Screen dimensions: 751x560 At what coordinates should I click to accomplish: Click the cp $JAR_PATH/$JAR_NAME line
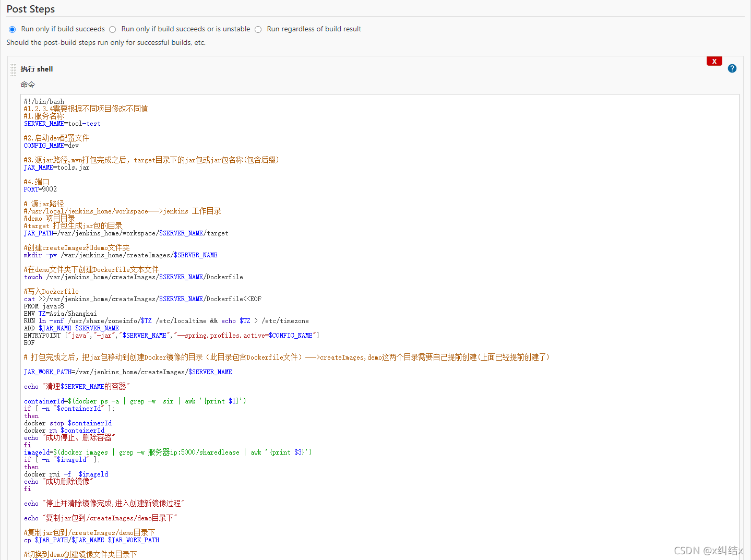tap(91, 540)
